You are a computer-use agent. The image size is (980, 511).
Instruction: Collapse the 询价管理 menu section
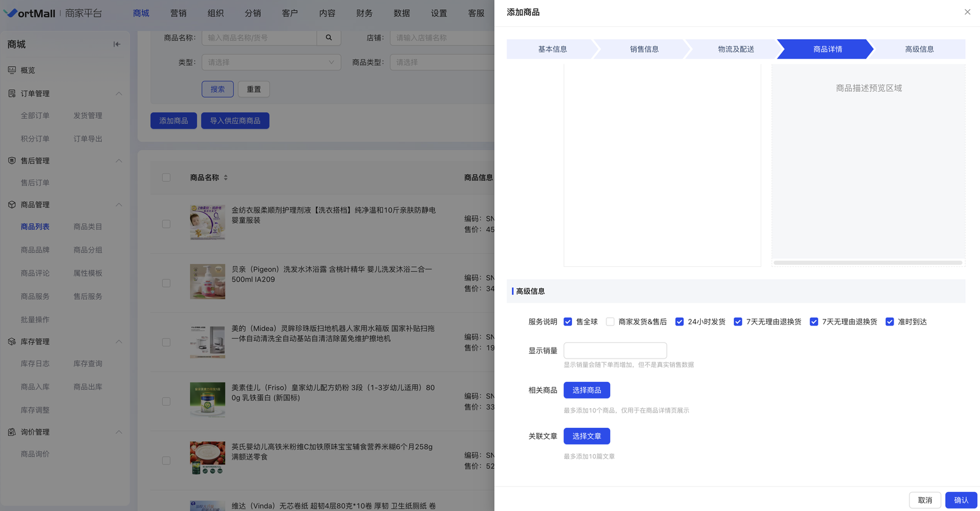[x=119, y=432]
